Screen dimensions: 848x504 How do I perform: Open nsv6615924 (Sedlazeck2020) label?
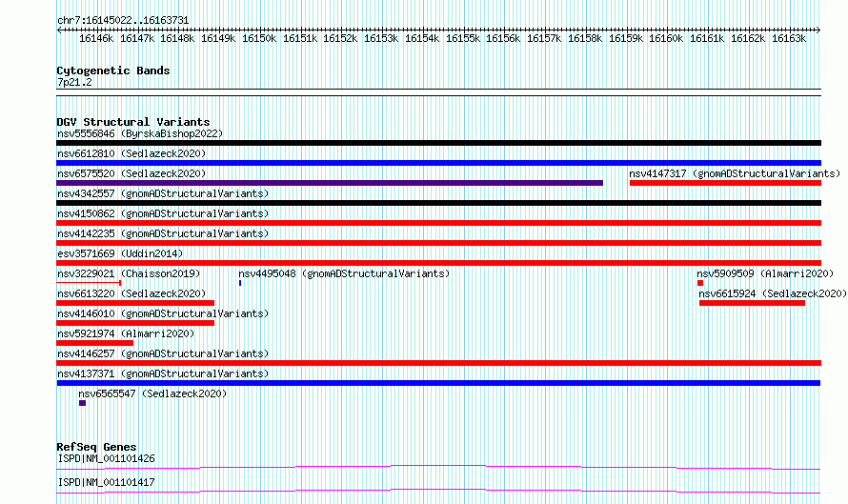coord(773,293)
